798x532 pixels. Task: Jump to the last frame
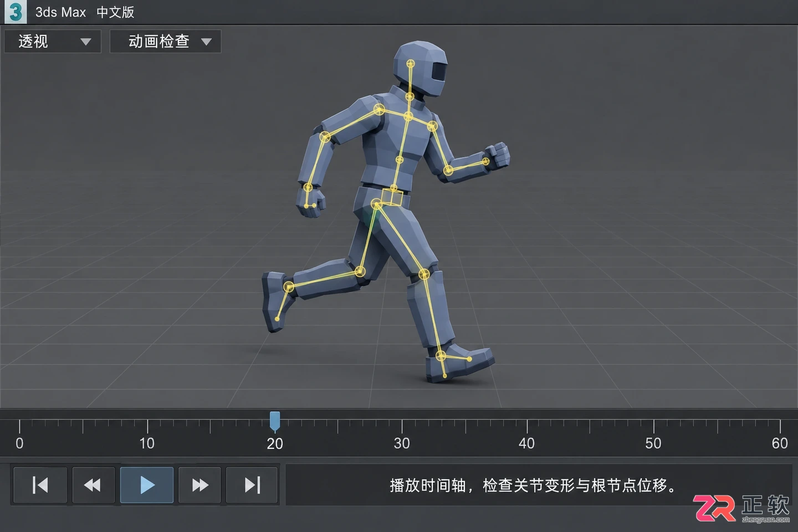(252, 485)
